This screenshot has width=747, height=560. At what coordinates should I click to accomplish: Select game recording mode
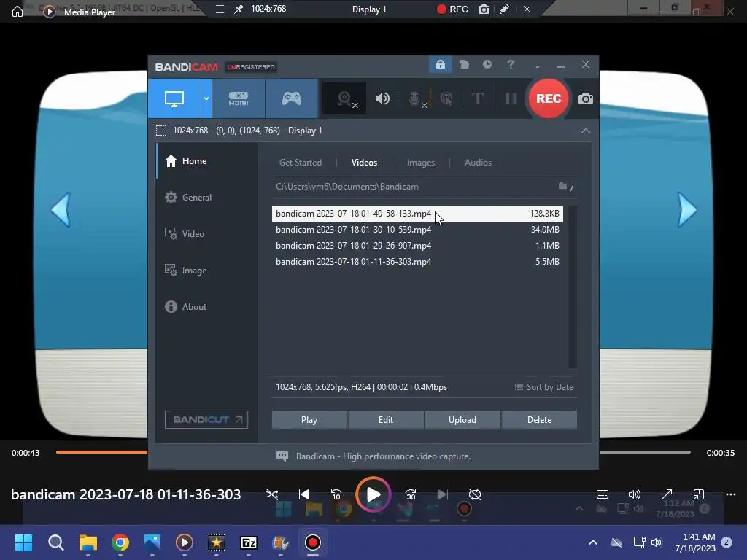click(x=292, y=98)
